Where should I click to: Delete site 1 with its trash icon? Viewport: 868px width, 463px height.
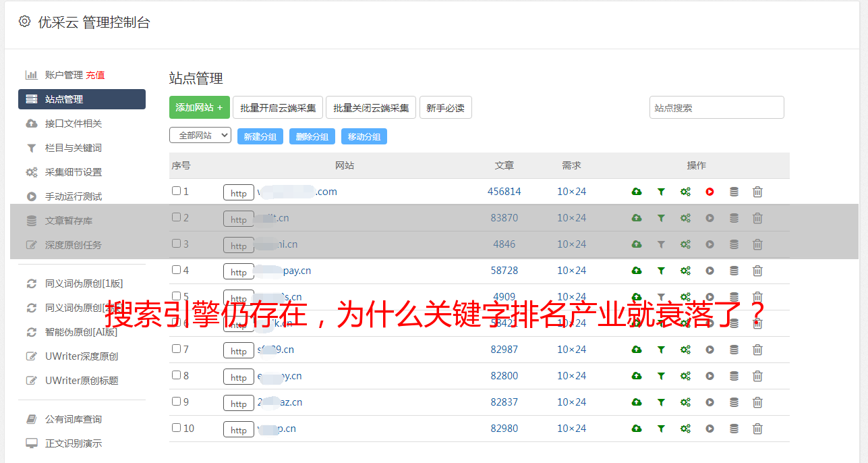[x=757, y=192]
